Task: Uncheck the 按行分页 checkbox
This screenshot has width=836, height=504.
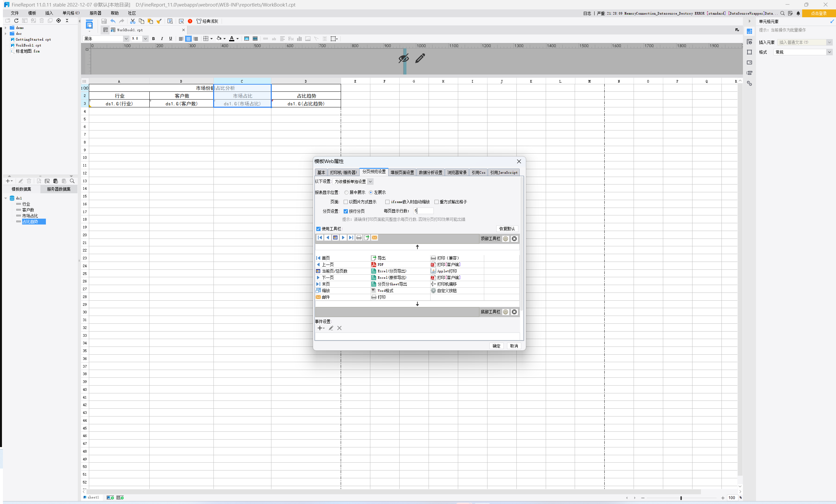Action: (x=346, y=211)
